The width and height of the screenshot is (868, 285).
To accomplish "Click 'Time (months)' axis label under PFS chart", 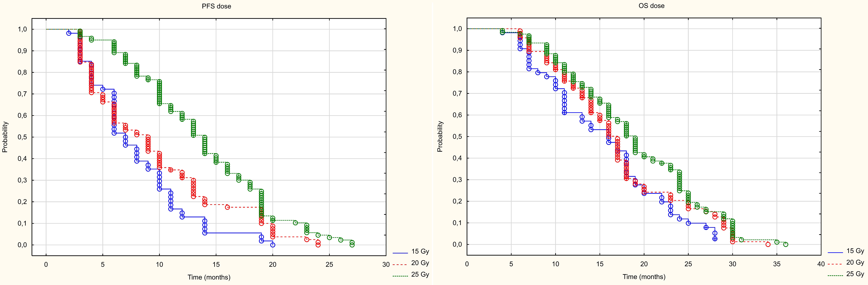I will pyautogui.click(x=209, y=277).
